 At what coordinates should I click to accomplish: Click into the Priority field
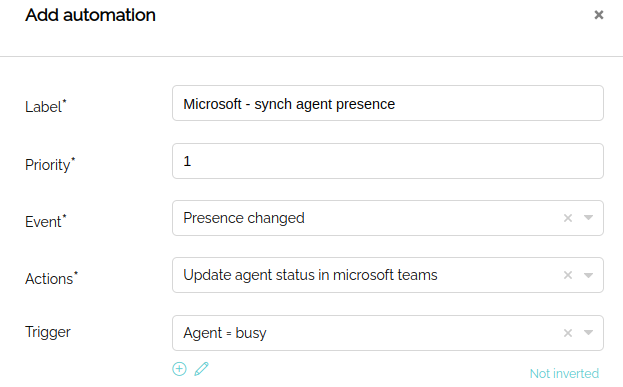(x=388, y=161)
